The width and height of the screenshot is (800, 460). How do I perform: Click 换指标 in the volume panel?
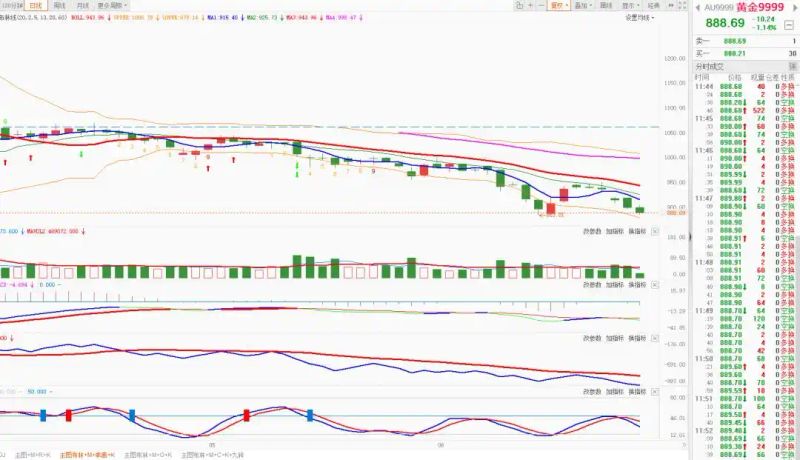point(637,232)
